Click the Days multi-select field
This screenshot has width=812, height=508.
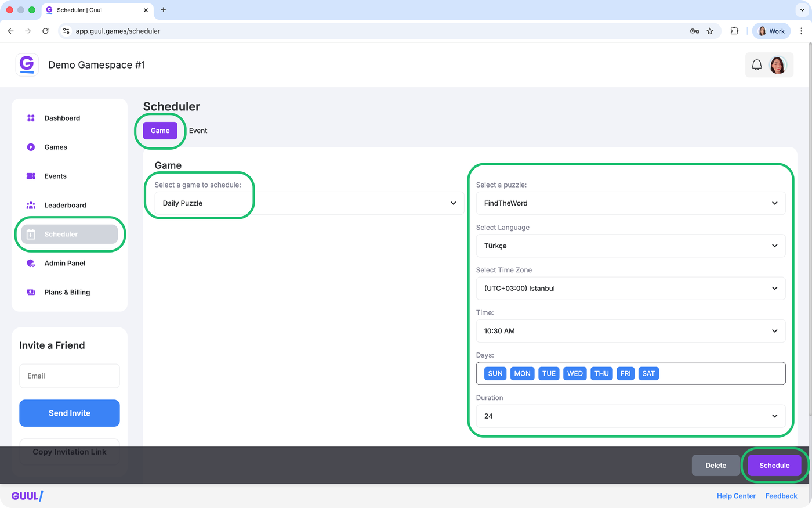(630, 373)
